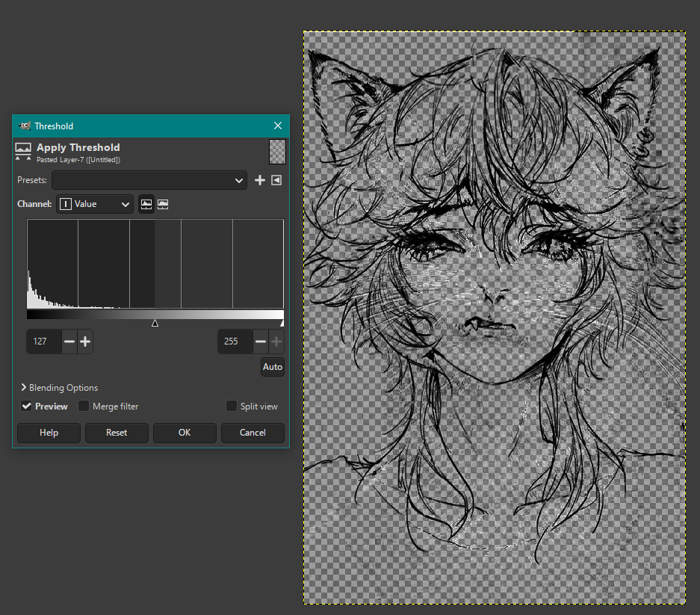This screenshot has width=700, height=615.
Task: Click the high threshold slider handle
Action: 282,323
